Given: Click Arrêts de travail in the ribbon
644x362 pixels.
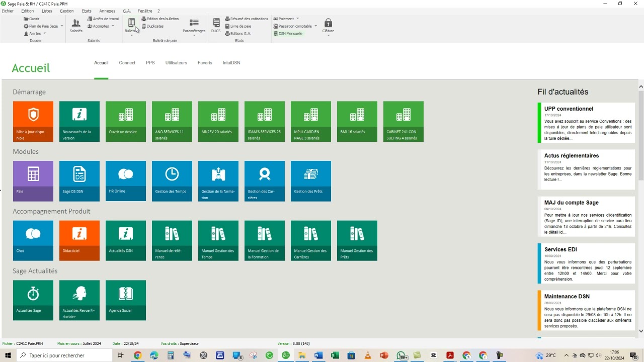Looking at the screenshot, I should pos(103,19).
